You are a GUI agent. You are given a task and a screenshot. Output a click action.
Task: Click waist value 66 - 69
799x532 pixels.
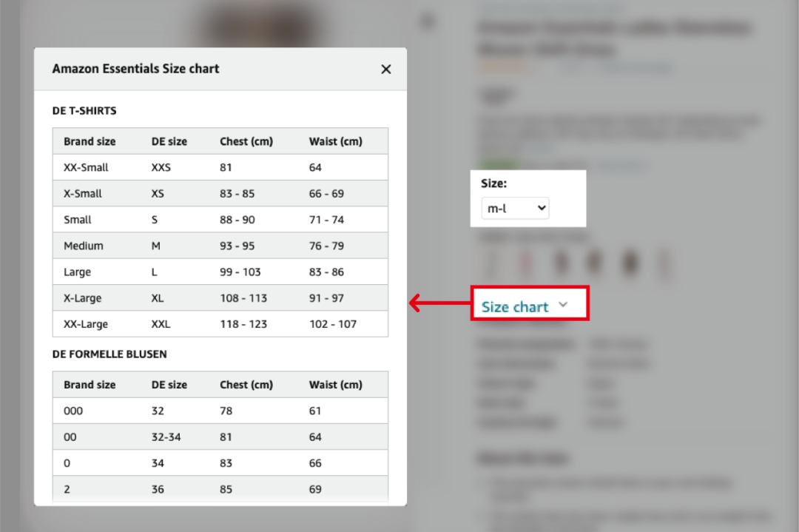point(326,194)
